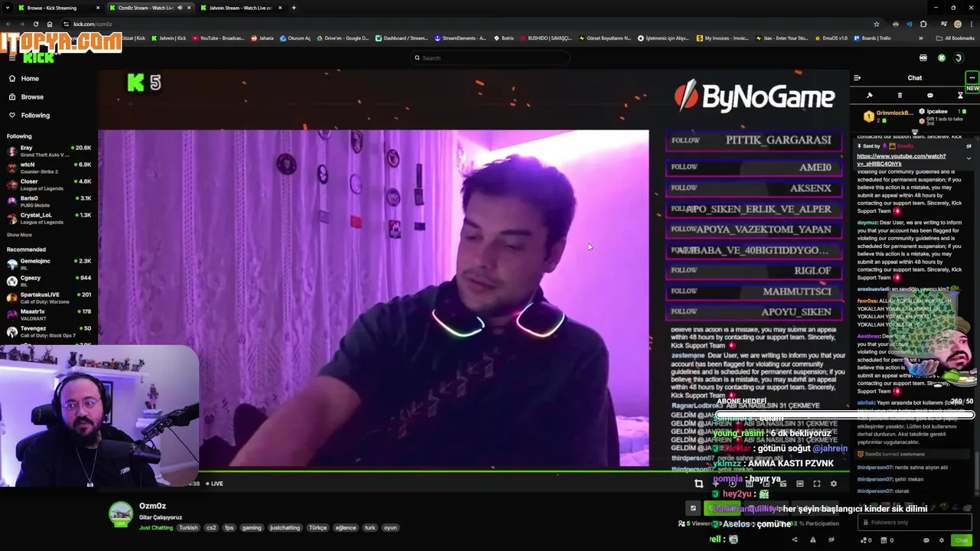Open a new browser tab
This screenshot has width=980, height=551.
click(293, 8)
